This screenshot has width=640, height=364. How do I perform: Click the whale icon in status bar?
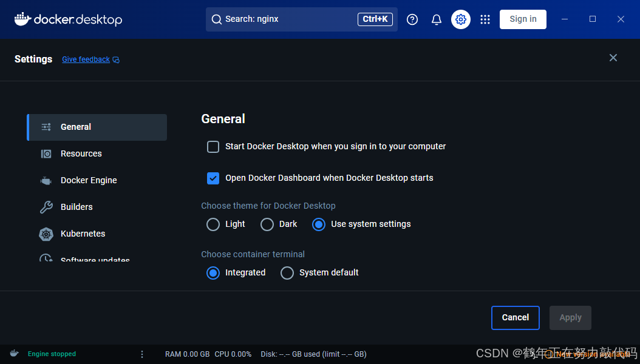pyautogui.click(x=15, y=354)
